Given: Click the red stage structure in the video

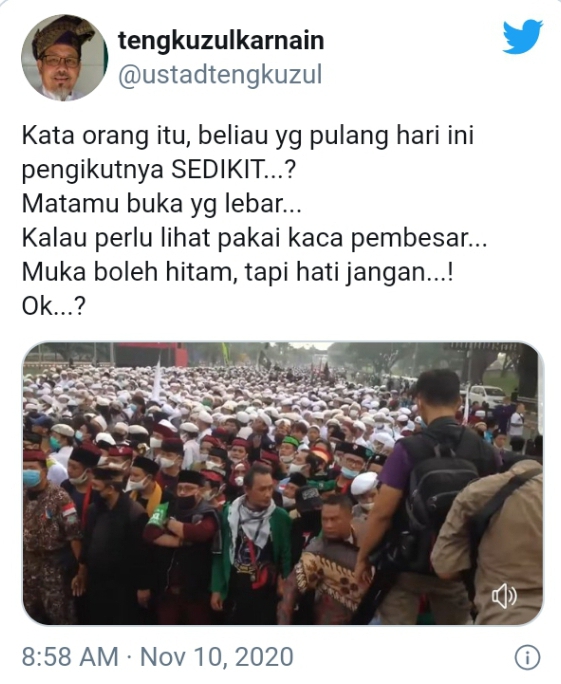Looking at the screenshot, I should point(153,354).
